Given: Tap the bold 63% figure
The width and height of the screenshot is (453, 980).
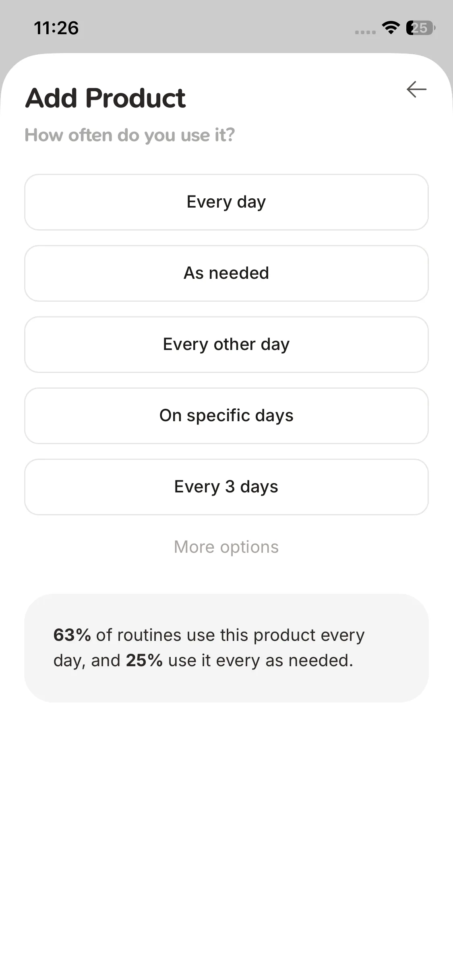Looking at the screenshot, I should 72,635.
